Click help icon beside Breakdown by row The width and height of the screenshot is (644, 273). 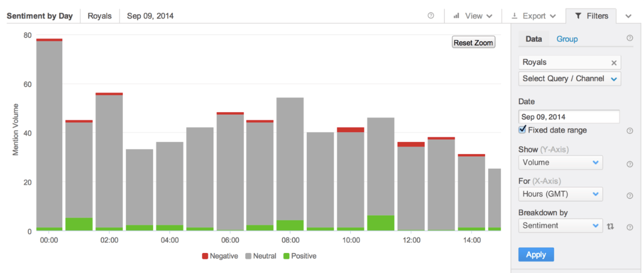coord(630,227)
